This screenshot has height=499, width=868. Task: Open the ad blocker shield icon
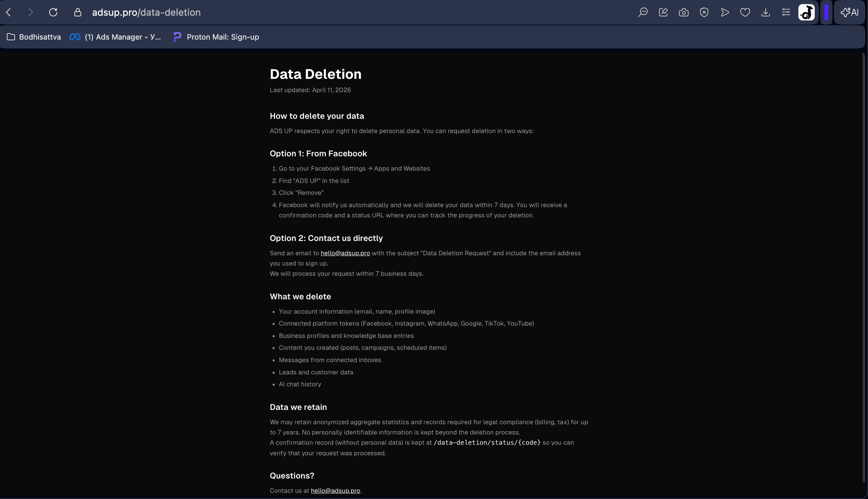[x=704, y=12]
